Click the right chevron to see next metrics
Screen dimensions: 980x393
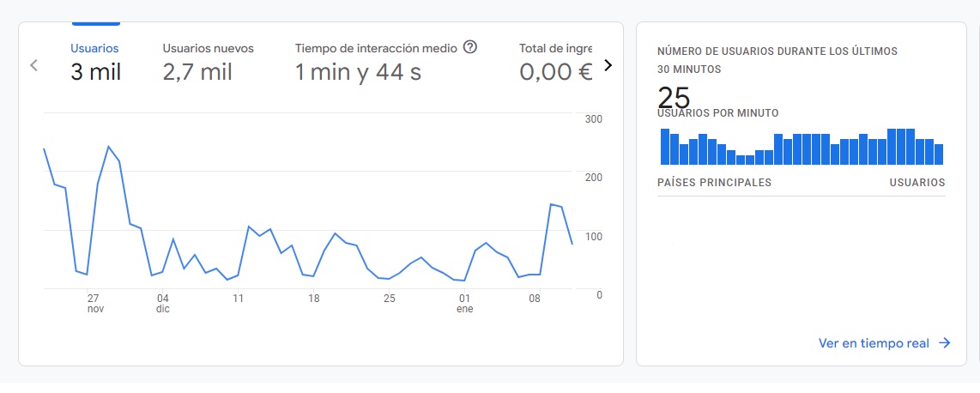[x=608, y=65]
